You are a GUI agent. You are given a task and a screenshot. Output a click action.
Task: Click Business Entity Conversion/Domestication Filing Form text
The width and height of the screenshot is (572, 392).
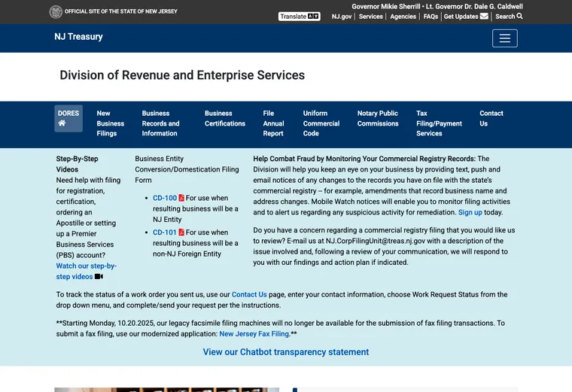coord(187,169)
